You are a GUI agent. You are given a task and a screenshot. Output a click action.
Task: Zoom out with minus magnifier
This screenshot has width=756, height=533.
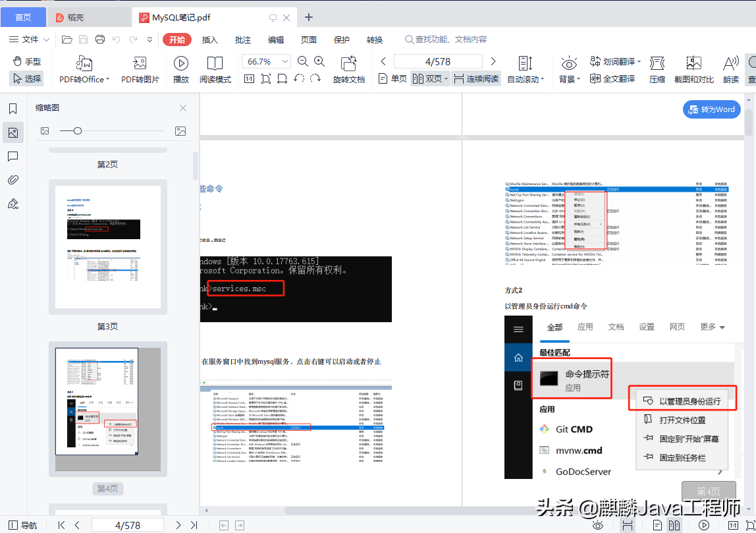[x=303, y=61]
